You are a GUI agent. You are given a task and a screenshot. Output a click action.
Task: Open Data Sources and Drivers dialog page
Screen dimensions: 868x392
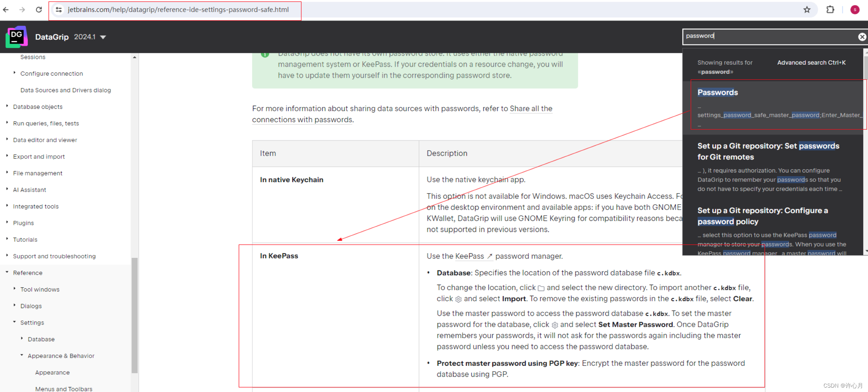(66, 90)
